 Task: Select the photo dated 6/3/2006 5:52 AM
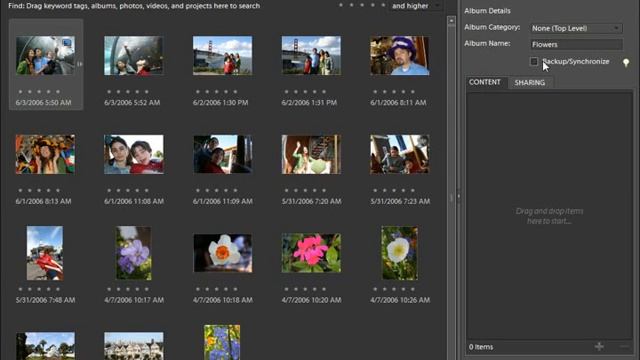[133, 56]
